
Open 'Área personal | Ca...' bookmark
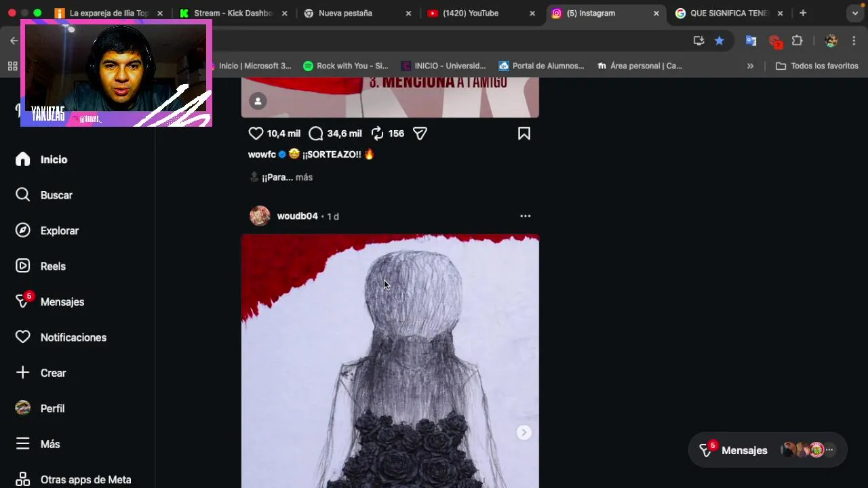pyautogui.click(x=639, y=66)
